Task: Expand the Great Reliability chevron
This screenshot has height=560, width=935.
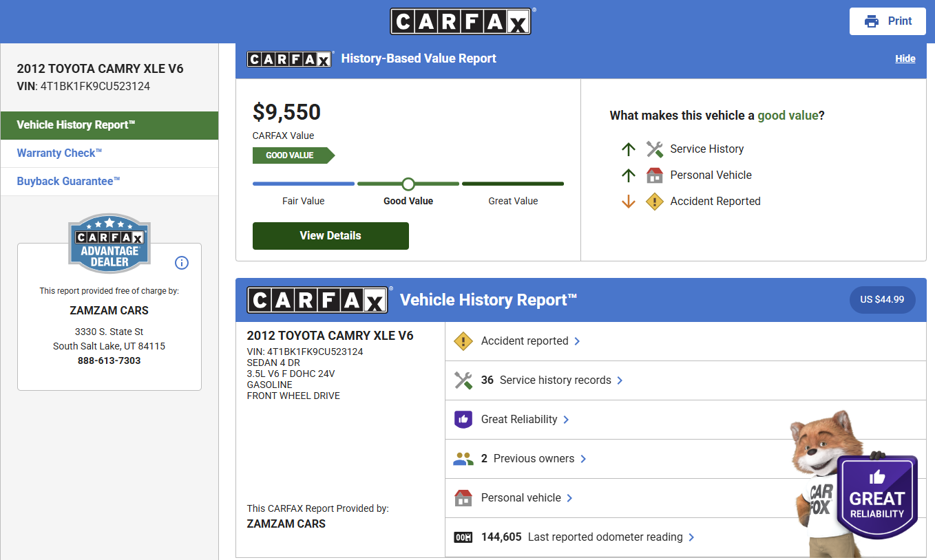Action: (x=566, y=420)
